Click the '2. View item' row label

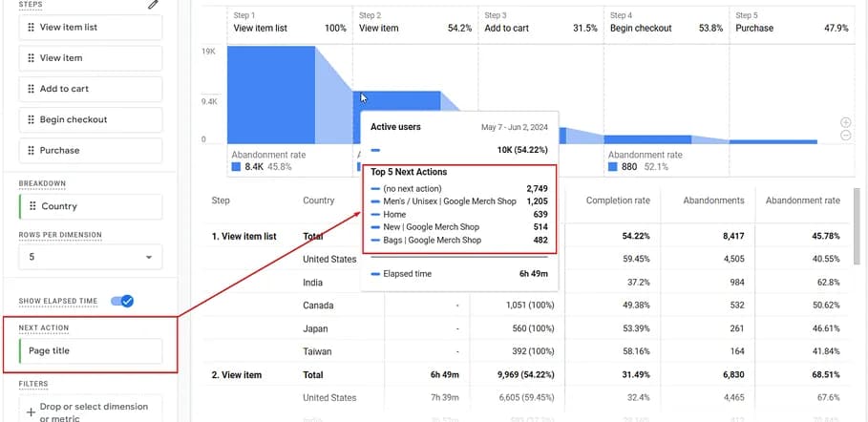point(237,375)
